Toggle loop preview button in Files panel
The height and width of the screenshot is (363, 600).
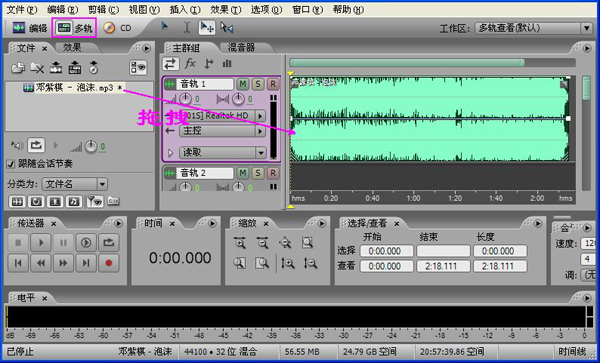36,145
